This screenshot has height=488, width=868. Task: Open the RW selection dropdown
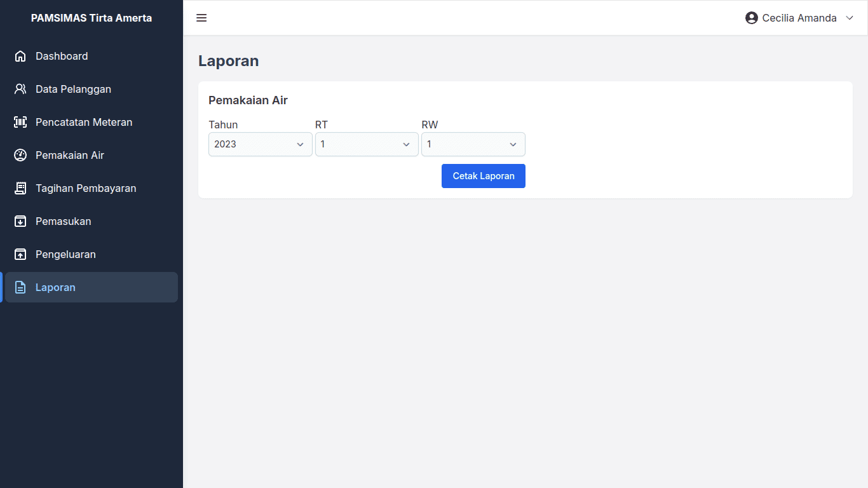pos(473,144)
